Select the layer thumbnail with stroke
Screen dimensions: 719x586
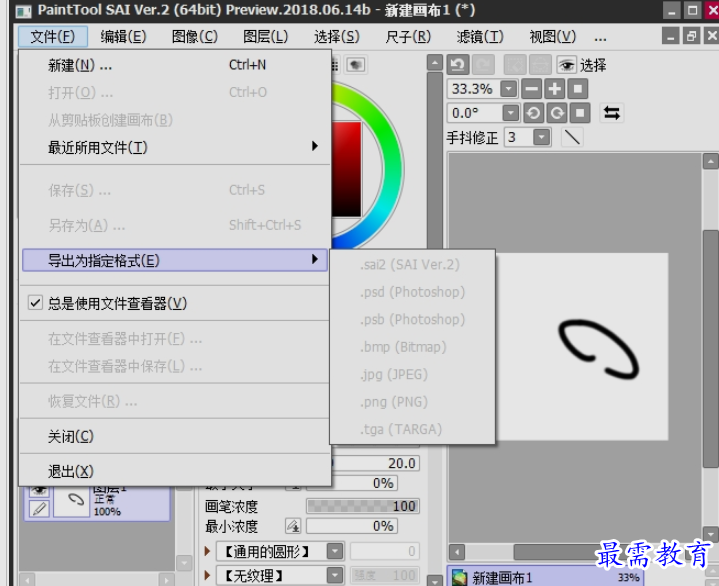[x=72, y=502]
